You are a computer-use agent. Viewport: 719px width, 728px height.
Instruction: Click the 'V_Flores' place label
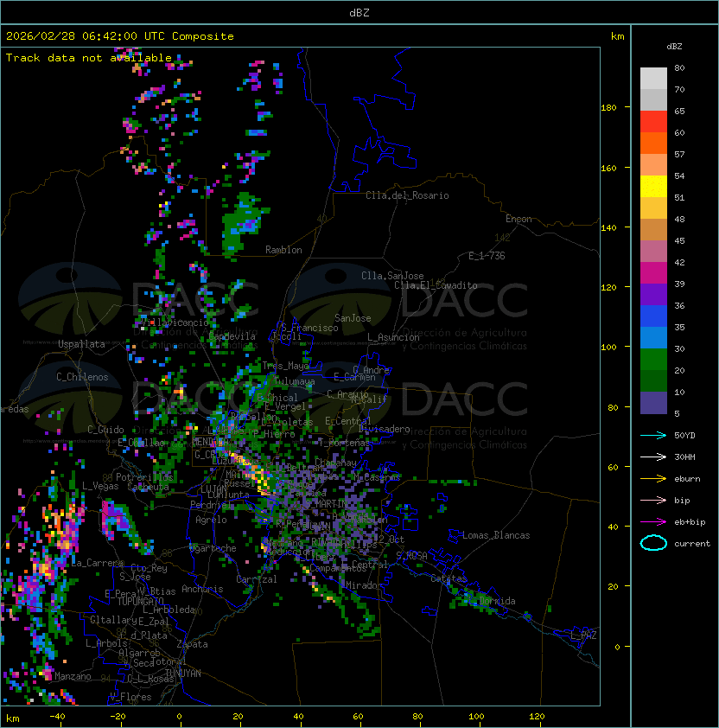130,697
